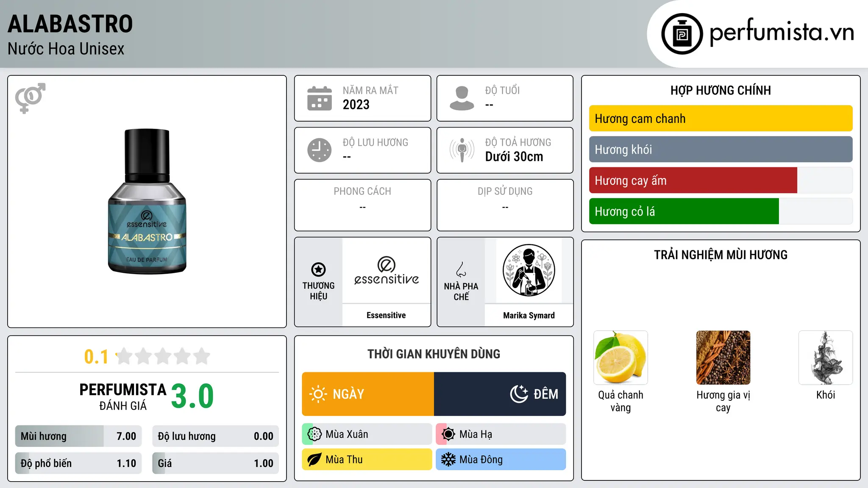Click the star badge icon above Thương hiệu

click(x=318, y=269)
